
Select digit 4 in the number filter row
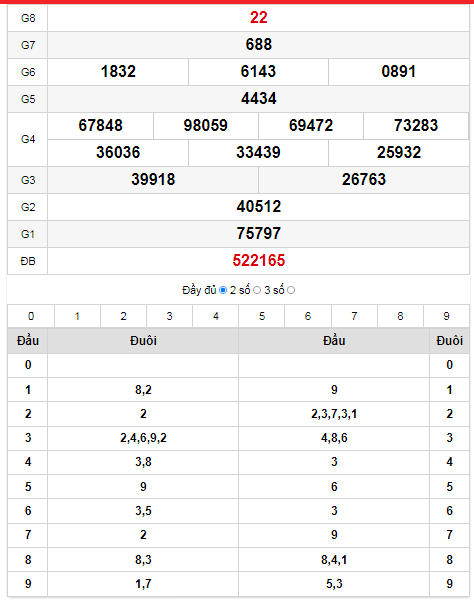[216, 316]
